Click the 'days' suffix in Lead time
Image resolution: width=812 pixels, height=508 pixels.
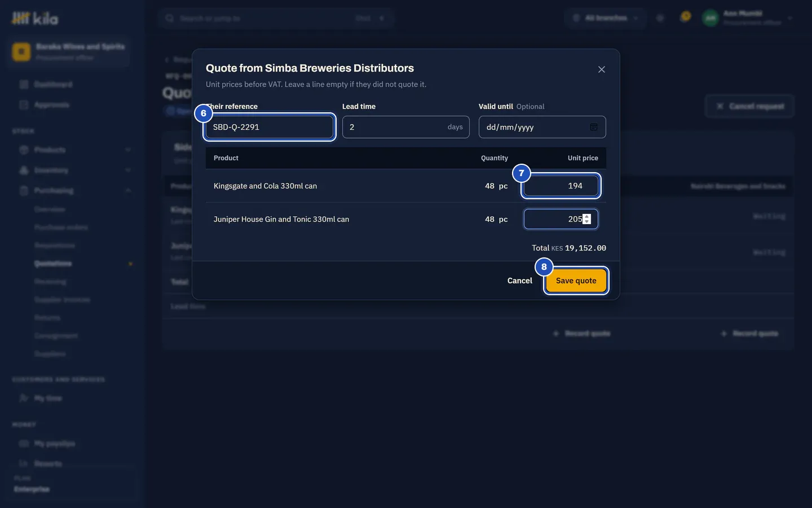coord(455,127)
